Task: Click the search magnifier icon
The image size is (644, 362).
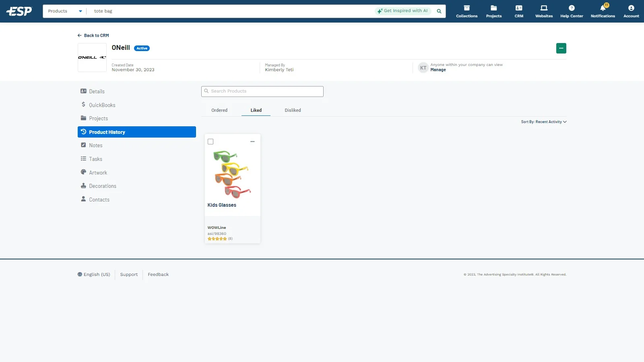Action: 439,11
